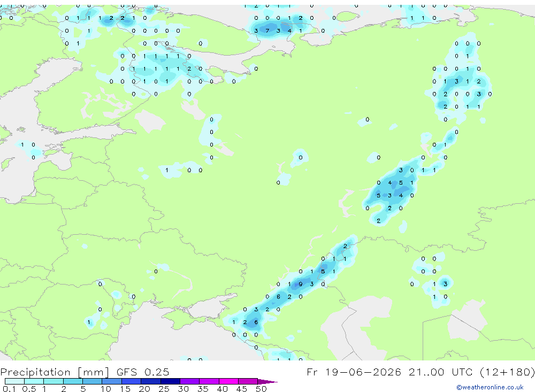
Task: Click the '0.5' legend scale label
Action: [x=29, y=389]
